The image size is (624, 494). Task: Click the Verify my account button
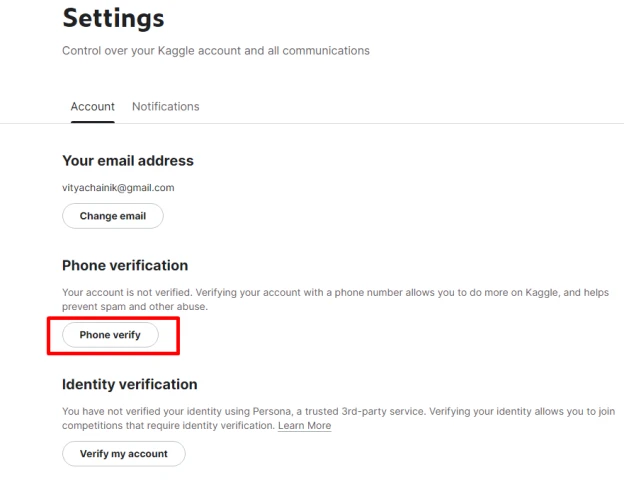[x=124, y=453]
